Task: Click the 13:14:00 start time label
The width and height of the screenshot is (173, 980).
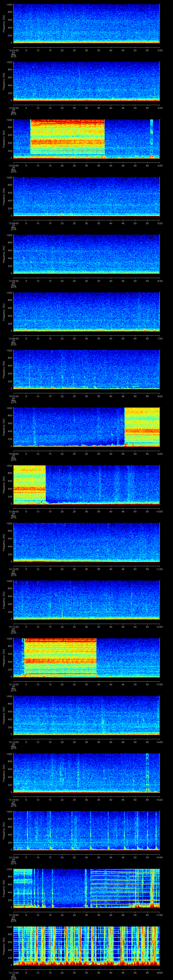Action: click(x=13, y=800)
